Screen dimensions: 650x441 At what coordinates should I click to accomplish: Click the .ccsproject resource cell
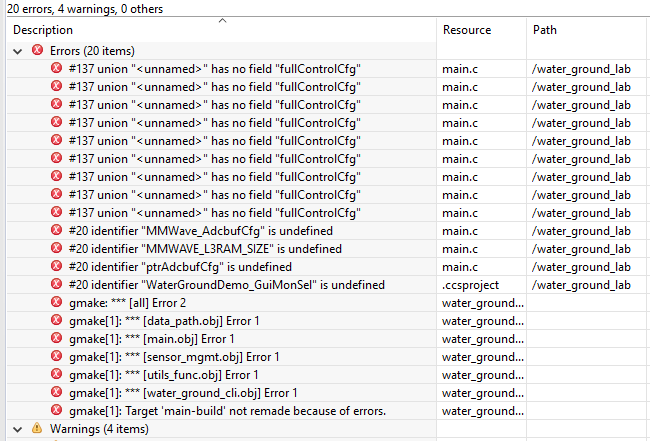470,285
